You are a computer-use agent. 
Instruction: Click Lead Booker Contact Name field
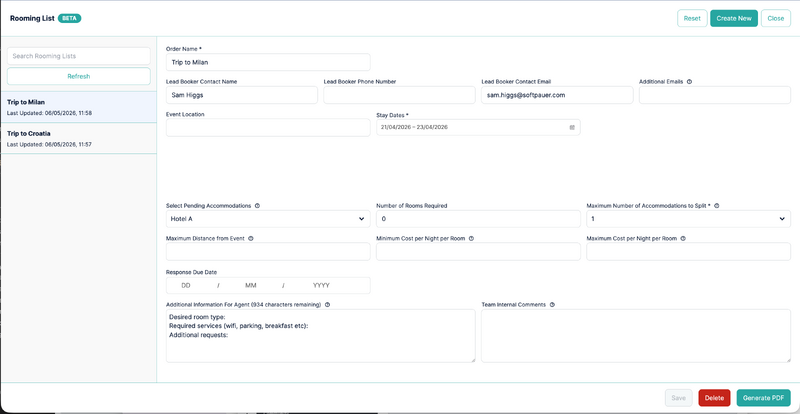click(x=242, y=95)
